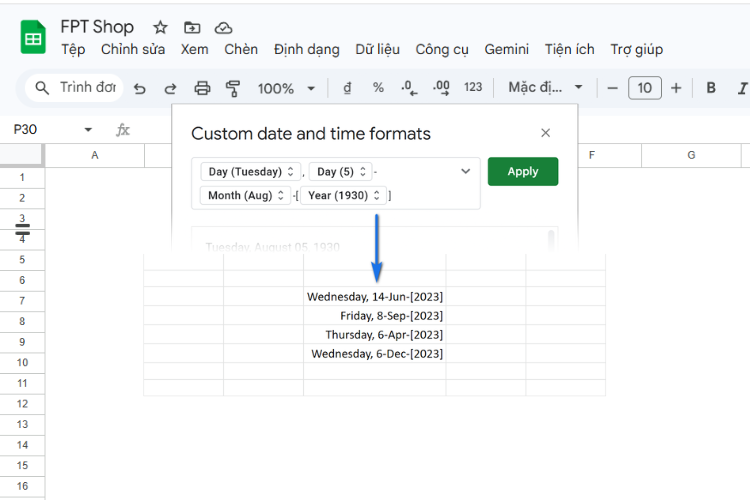Apply the custom date format
Image resolution: width=750 pixels, height=500 pixels.
(523, 171)
